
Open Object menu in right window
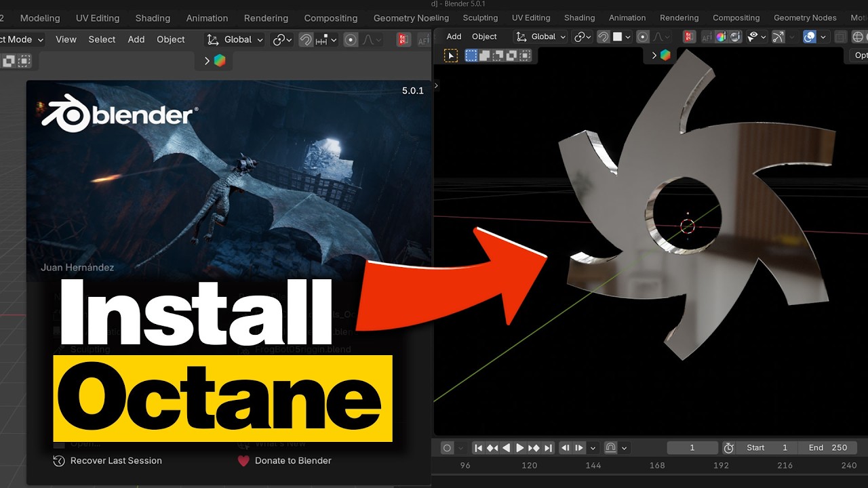click(484, 37)
